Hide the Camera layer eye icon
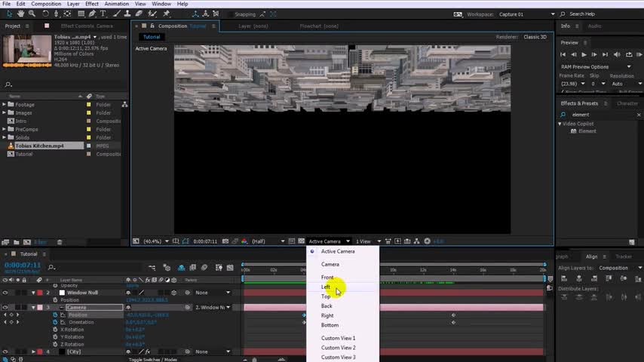This screenshot has height=362, width=644. (5, 308)
